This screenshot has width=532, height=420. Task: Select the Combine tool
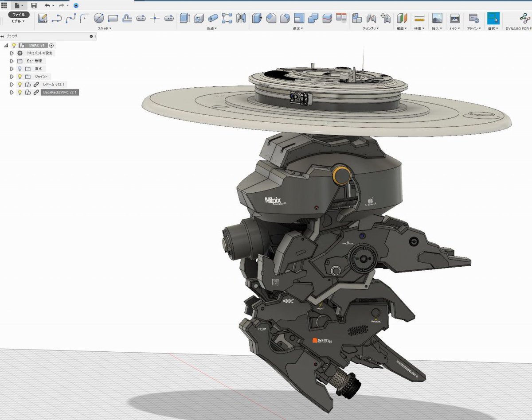(313, 18)
